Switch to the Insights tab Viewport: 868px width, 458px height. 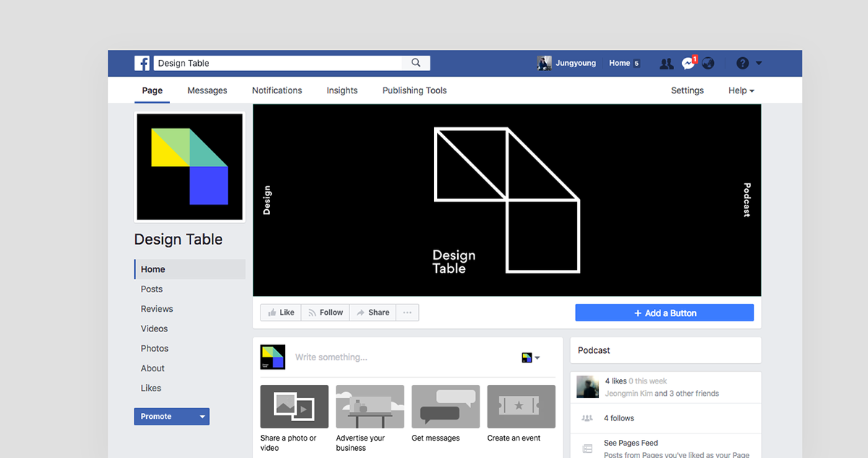[x=341, y=90]
